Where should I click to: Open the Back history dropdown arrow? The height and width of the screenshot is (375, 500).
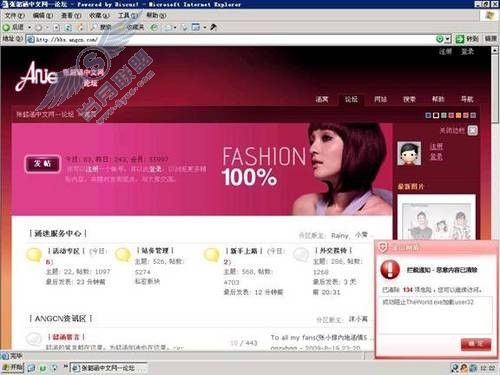point(29,27)
